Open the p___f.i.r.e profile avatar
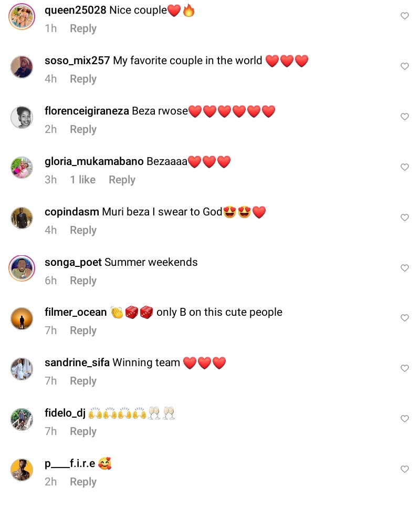This screenshot has height=507, width=420. point(22,470)
